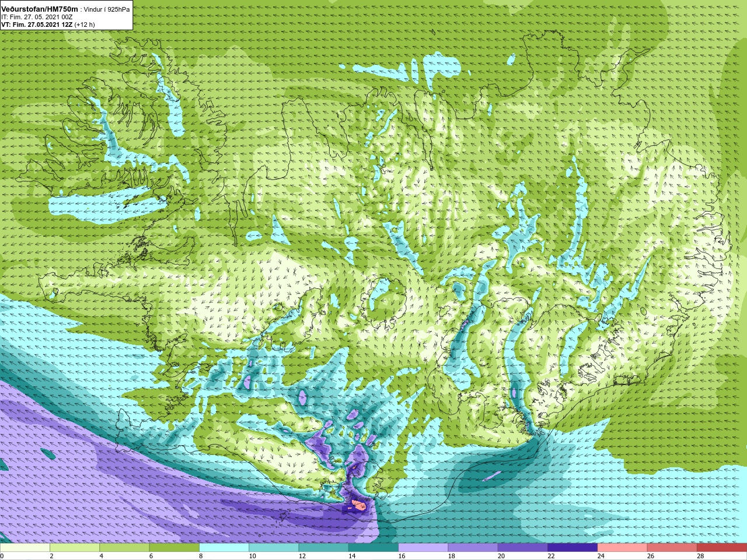This screenshot has height=560, width=747.
Task: Select the 26–28 m/s salmon legend swatch
Action: [672, 548]
